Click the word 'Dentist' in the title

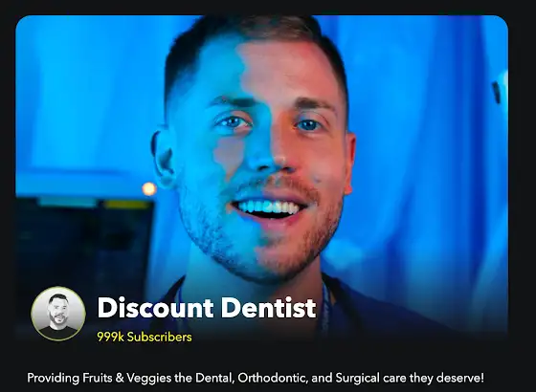pos(269,308)
